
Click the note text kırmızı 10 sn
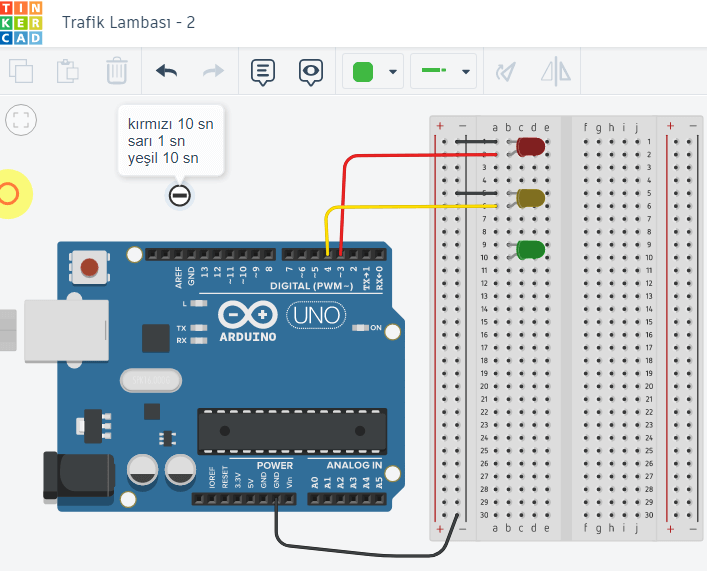point(170,124)
